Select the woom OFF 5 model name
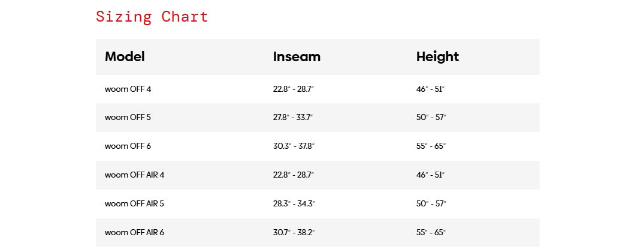 (x=128, y=118)
